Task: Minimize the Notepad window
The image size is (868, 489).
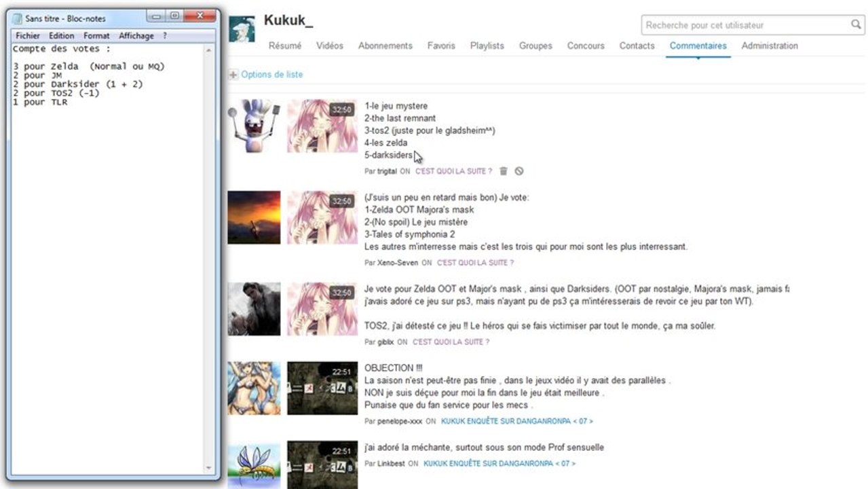Action: [x=156, y=16]
